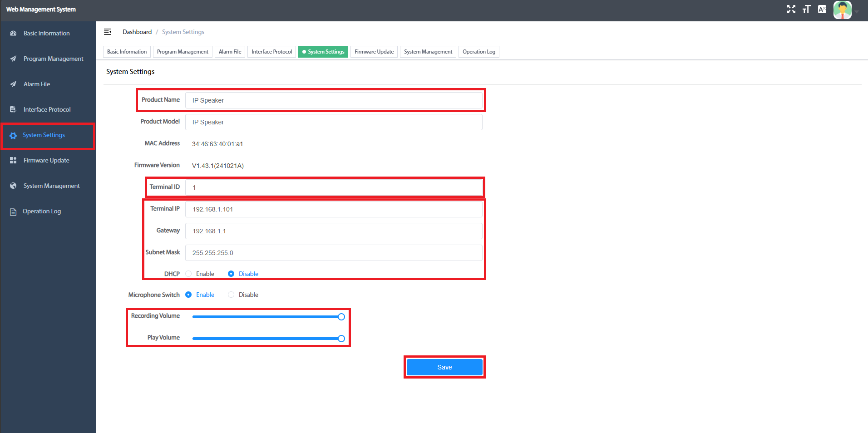Switch to the Firmware Update tab
The width and height of the screenshot is (868, 433).
[x=374, y=52]
